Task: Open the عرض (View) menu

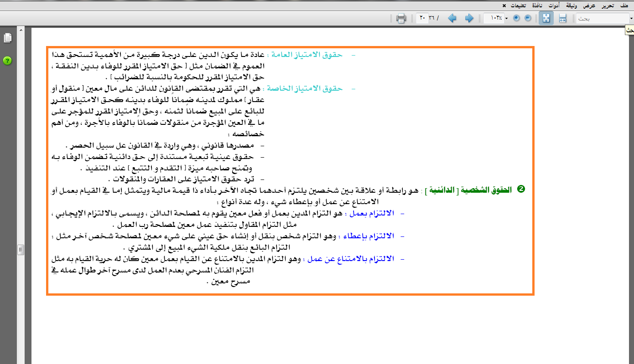Action: 590,5
